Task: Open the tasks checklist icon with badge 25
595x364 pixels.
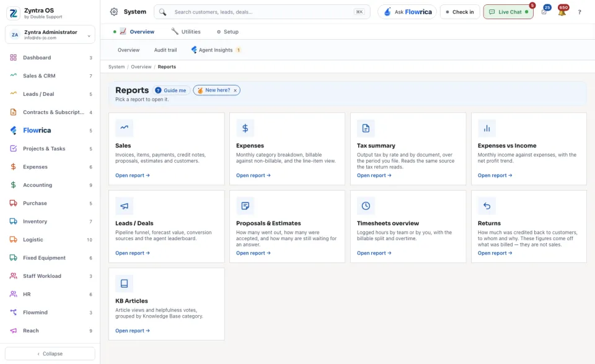Action: (x=544, y=12)
